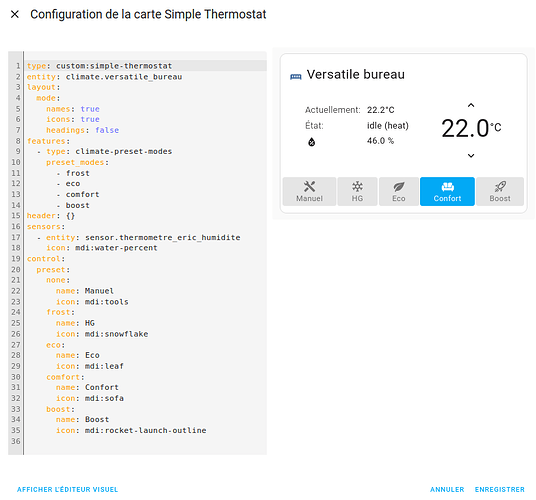Click the line 36 empty row in the editor

[145, 441]
